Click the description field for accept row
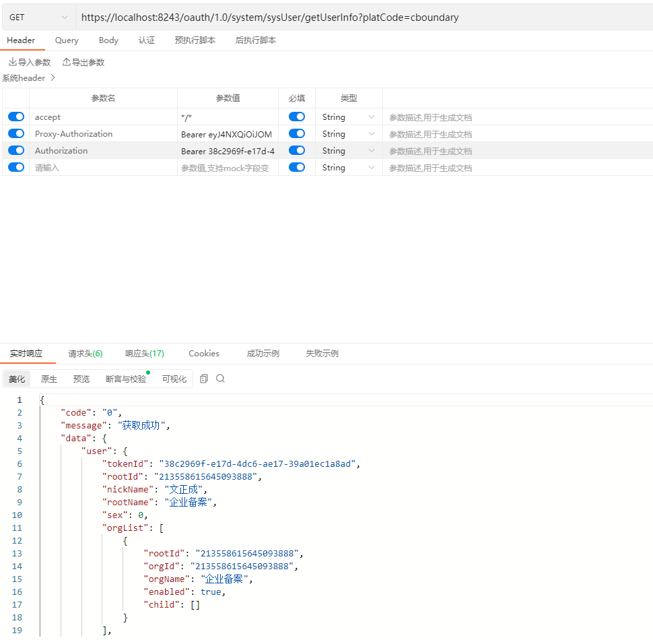Screen dimensions: 653x644 click(x=518, y=117)
